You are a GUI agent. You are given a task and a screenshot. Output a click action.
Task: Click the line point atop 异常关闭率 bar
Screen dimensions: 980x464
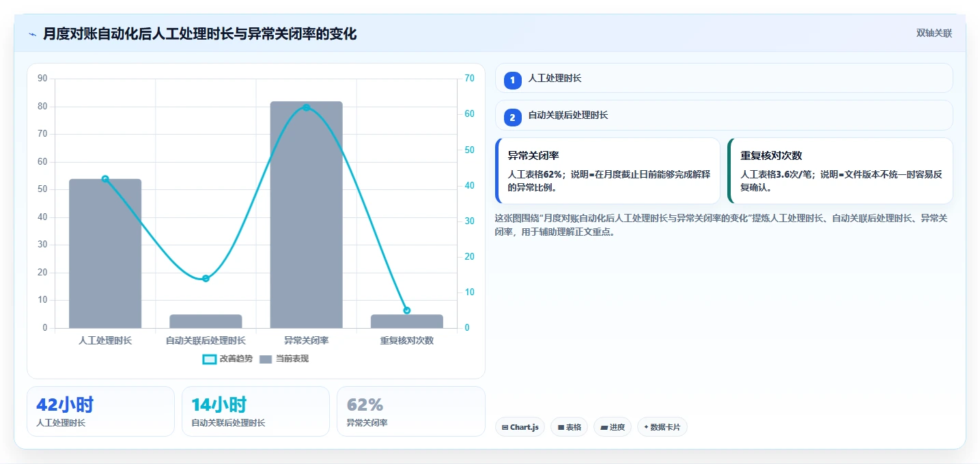(306, 107)
